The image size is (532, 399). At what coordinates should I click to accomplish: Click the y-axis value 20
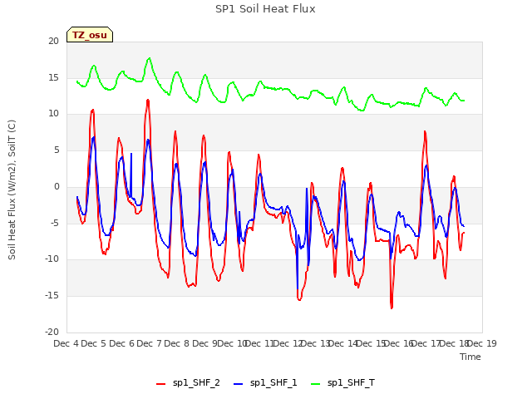[53, 42]
